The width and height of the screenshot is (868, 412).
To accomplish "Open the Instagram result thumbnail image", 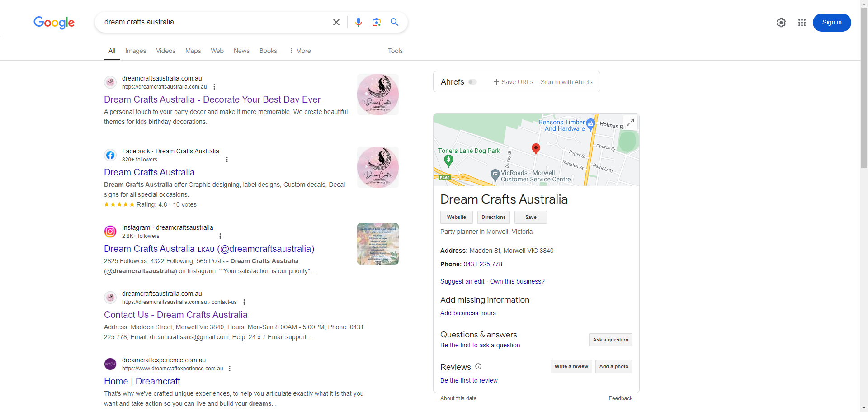I will click(x=378, y=244).
